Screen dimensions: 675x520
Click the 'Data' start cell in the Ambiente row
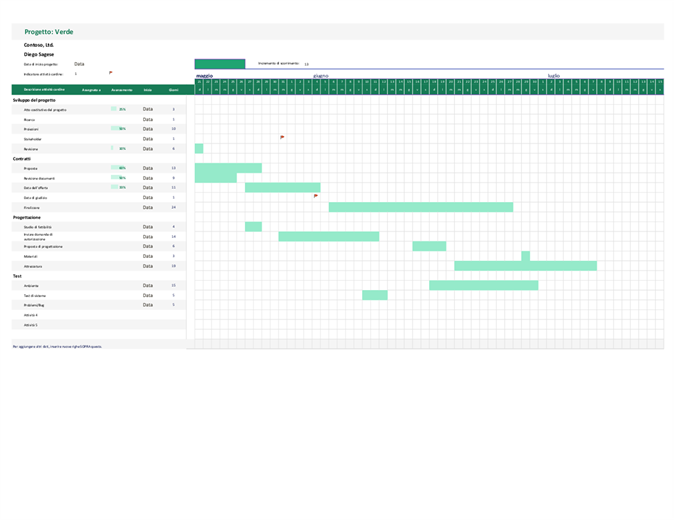(x=148, y=285)
